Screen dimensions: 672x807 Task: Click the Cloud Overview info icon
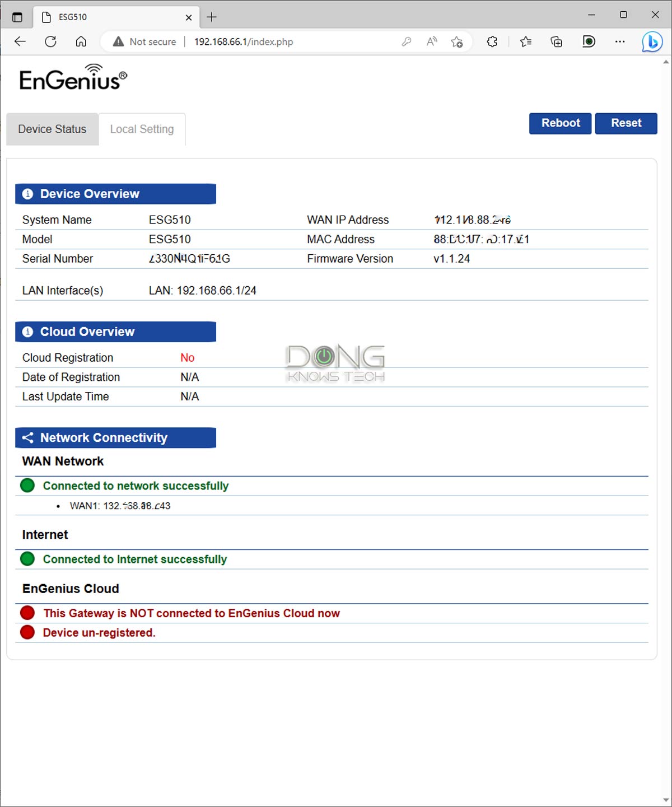tap(27, 332)
